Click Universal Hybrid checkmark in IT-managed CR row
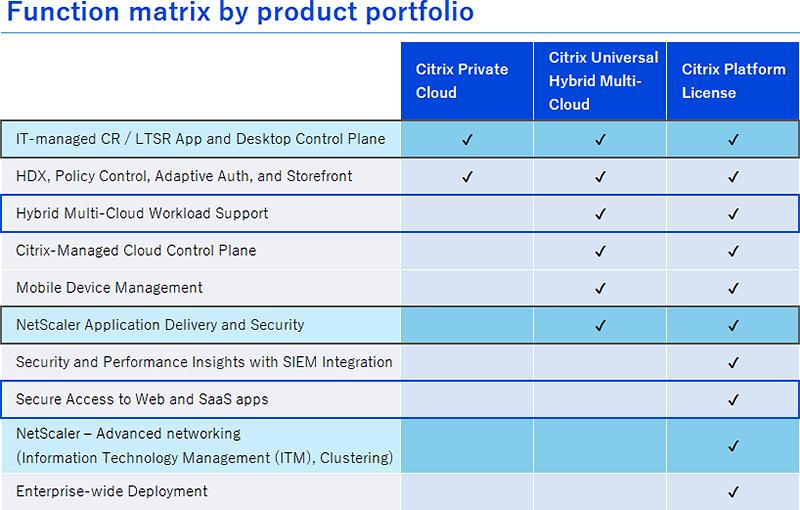 tap(601, 139)
